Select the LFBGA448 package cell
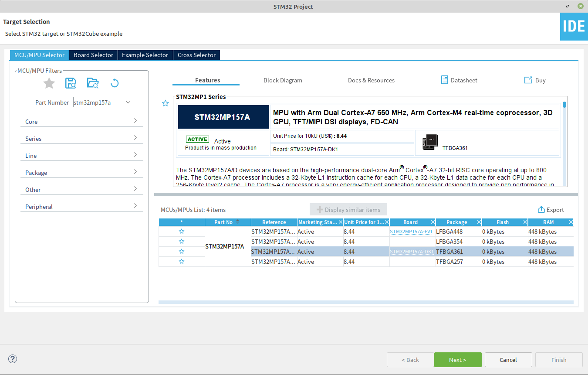This screenshot has height=375, width=588. pyautogui.click(x=458, y=232)
